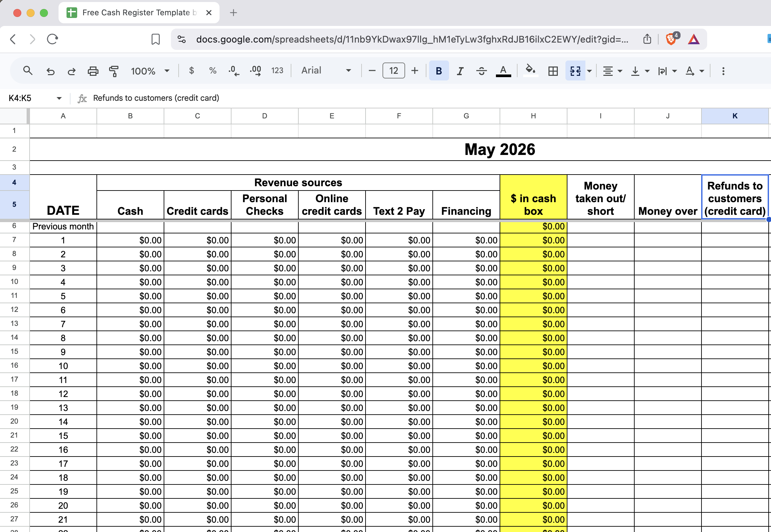Edit the font size field

[393, 71]
